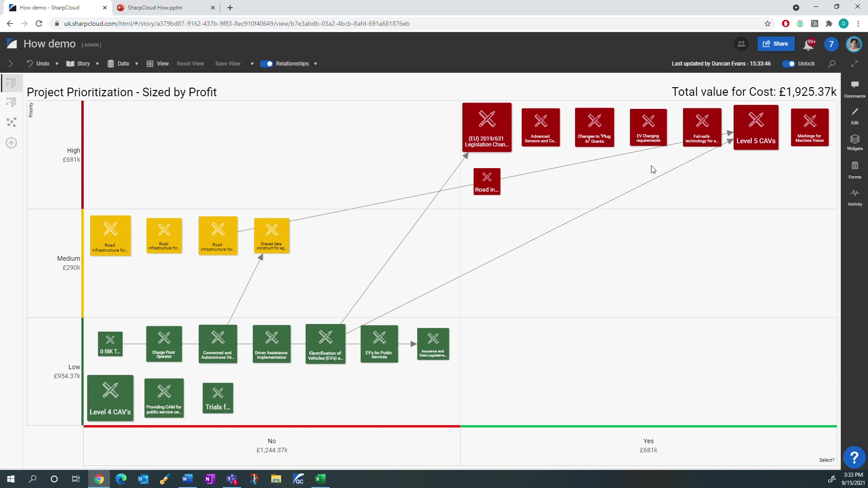
Task: Select the red Level 5 CAVs card
Action: pyautogui.click(x=755, y=127)
